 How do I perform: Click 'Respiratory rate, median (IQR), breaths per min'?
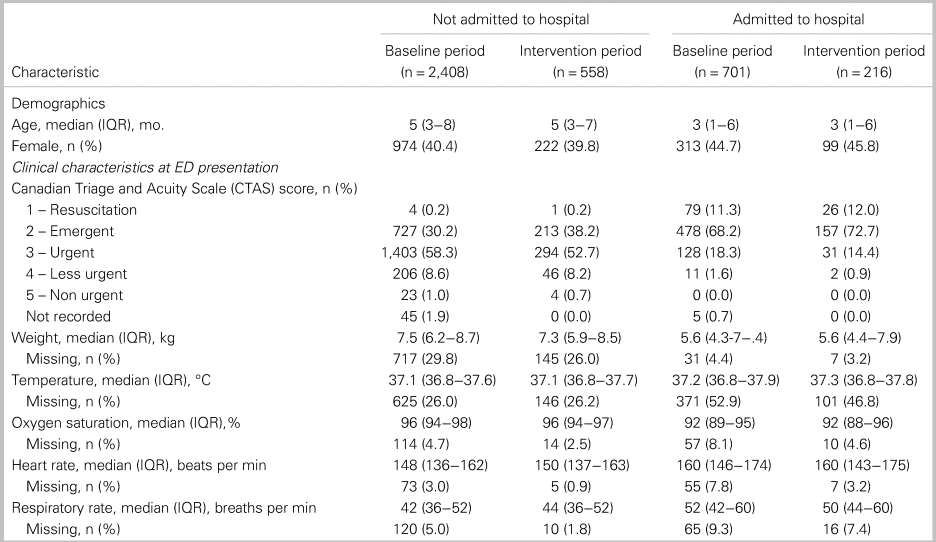[x=164, y=508]
